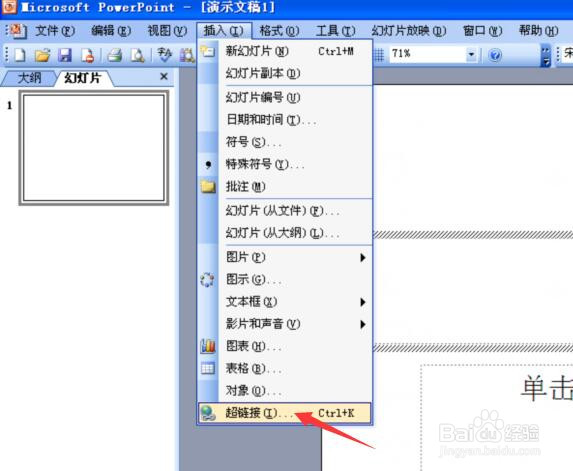Viewport: 573px width, 471px height.
Task: Choose 图表(H)... menu item
Action: (285, 346)
